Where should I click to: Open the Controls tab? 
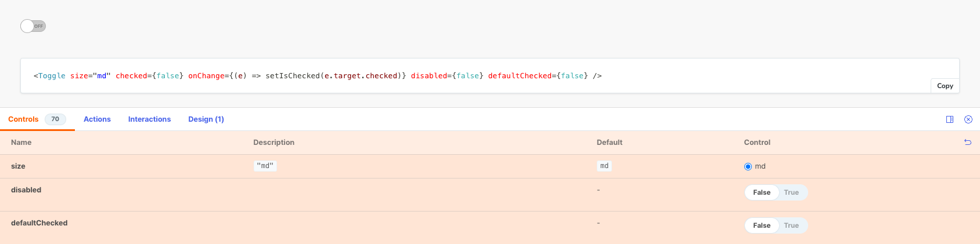pos(23,119)
